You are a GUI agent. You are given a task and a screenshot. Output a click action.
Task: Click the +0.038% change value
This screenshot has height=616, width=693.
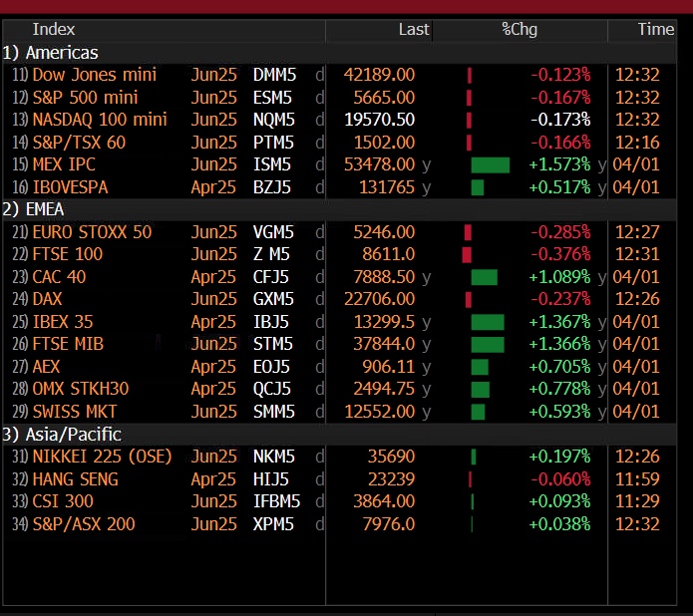pyautogui.click(x=559, y=525)
